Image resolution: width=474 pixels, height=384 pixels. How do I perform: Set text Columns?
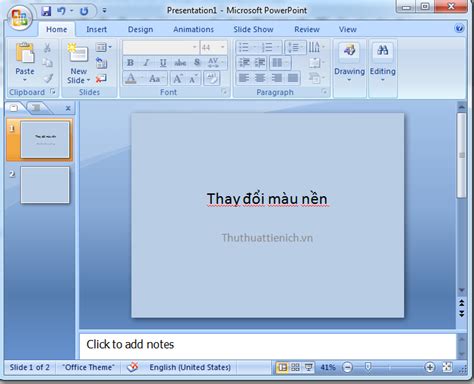pos(280,63)
